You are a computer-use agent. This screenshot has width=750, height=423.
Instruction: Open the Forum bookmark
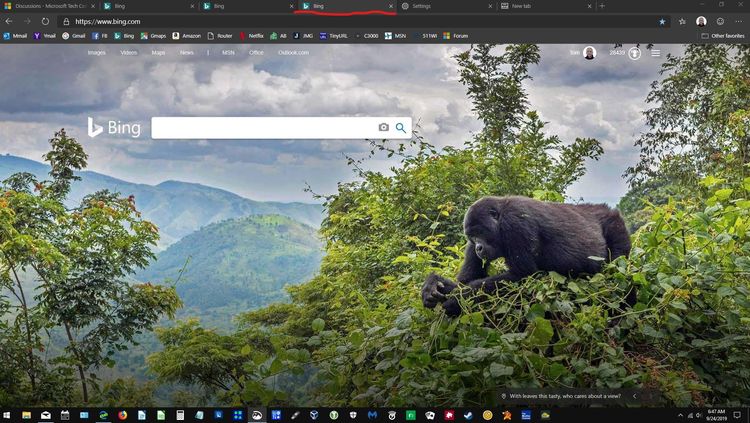456,36
